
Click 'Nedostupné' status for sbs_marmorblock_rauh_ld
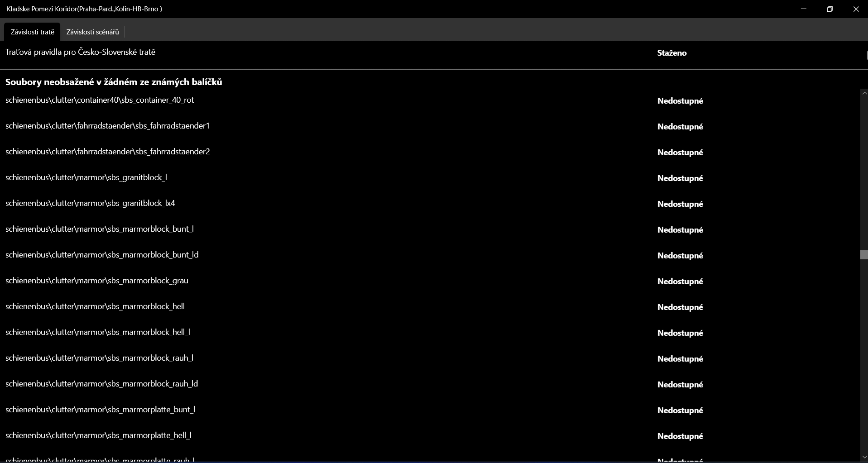(x=680, y=385)
